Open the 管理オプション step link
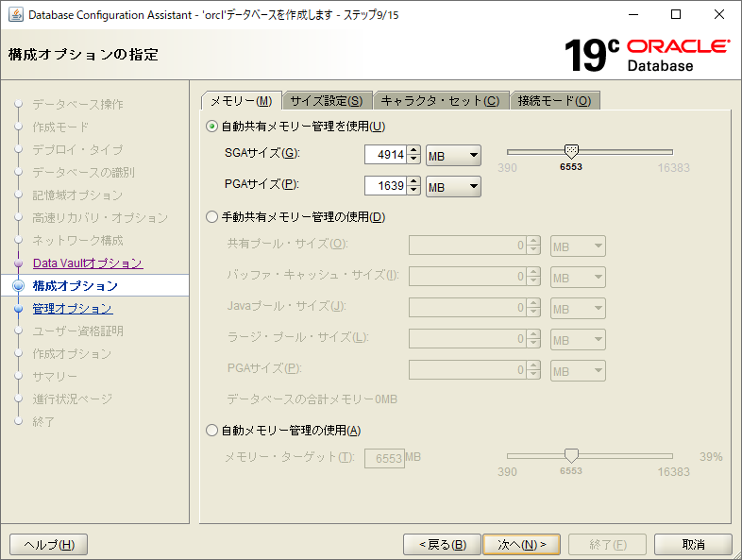The image size is (742, 560). point(73,309)
